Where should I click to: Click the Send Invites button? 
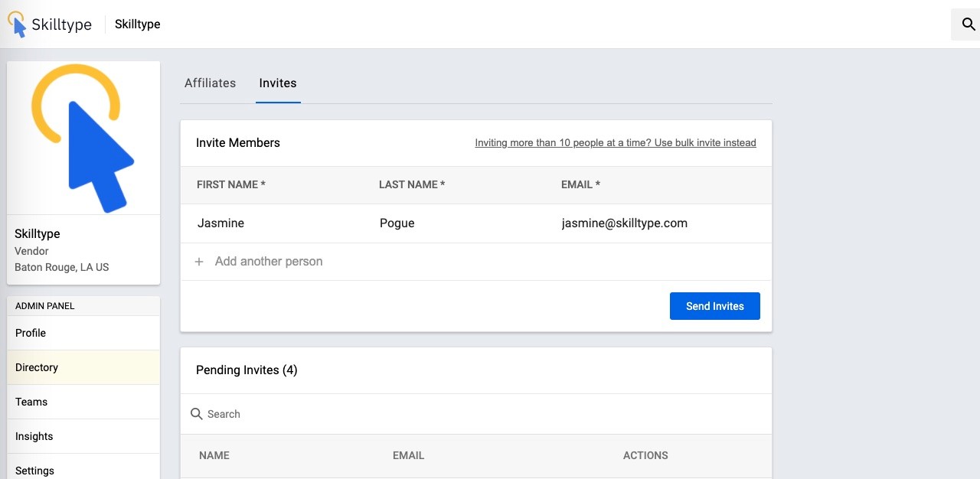point(715,306)
